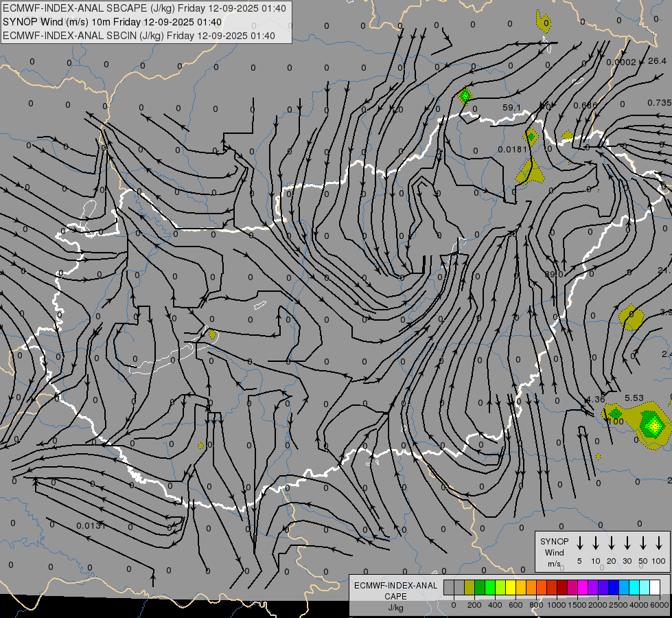Click the 1500 tick label on CAPE scale
The width and height of the screenshot is (672, 618).
[577, 605]
